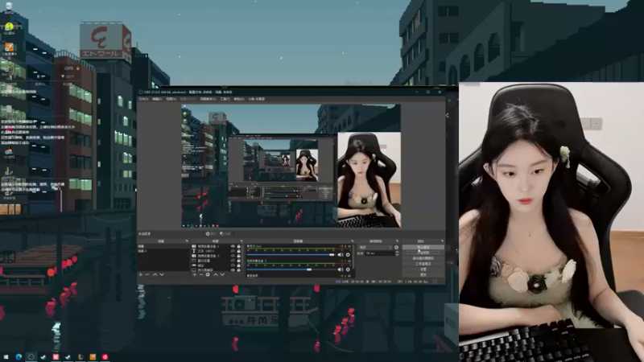This screenshot has height=362, width=644.
Task: Click the second mixer channel's volume slider
Action: (x=291, y=269)
